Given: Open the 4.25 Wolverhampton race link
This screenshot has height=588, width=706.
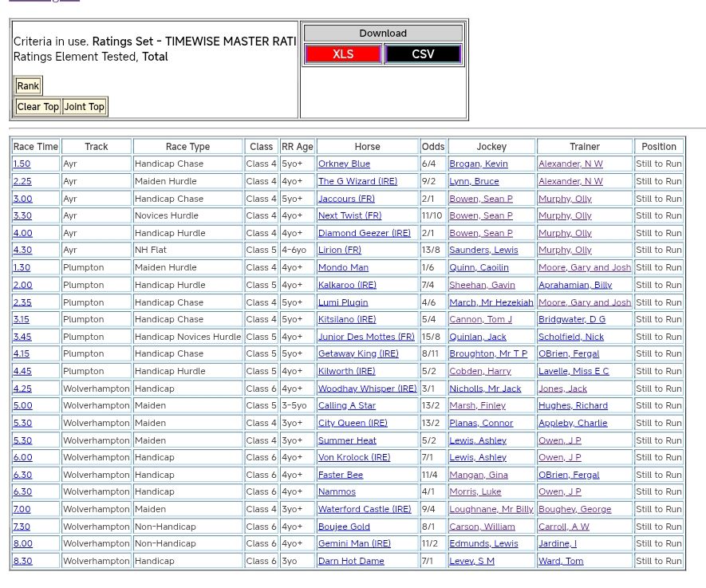Looking at the screenshot, I should tap(22, 389).
